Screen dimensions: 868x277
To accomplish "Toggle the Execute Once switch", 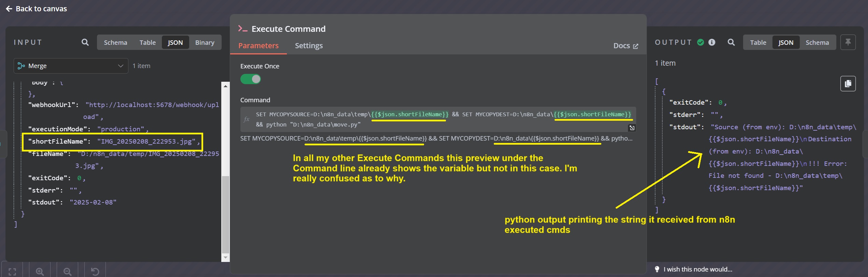I will [x=251, y=79].
